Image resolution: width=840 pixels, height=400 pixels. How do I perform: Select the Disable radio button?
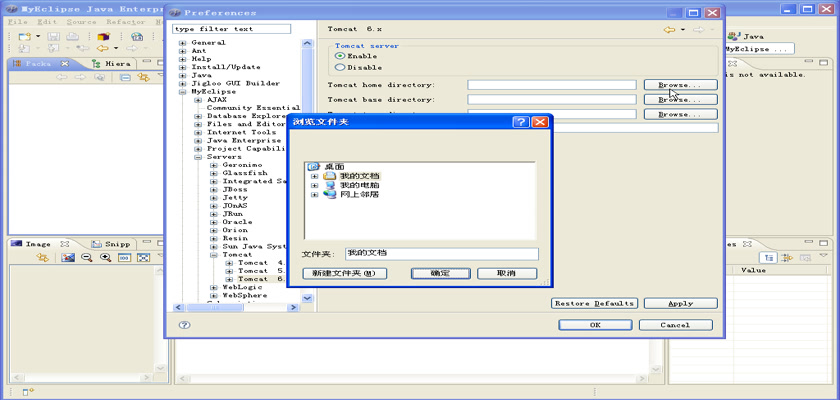pos(340,67)
